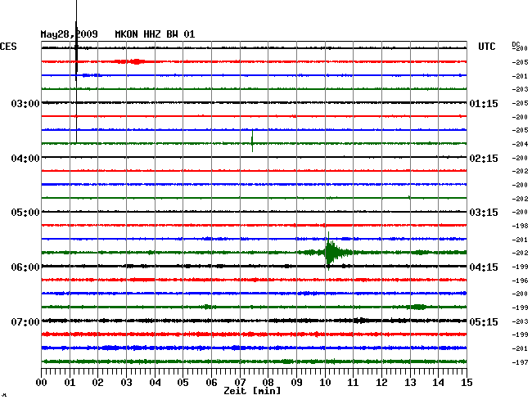
Task: Click minute 06 on the time axis
Action: click(x=211, y=383)
